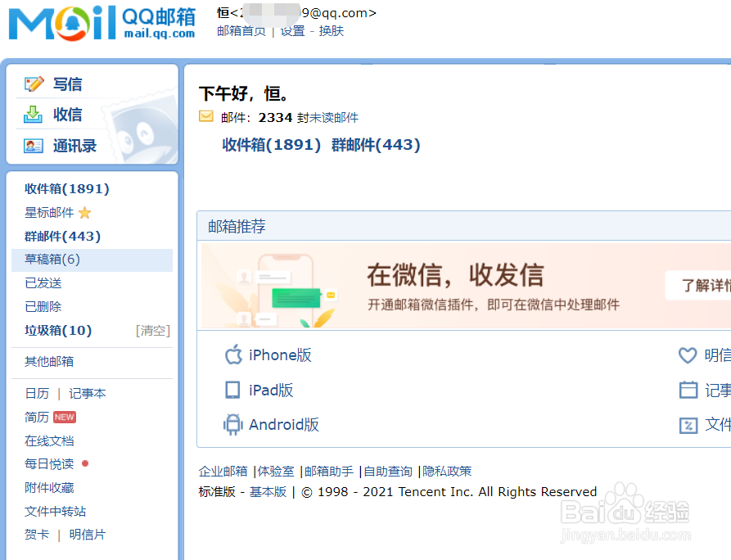The height and width of the screenshot is (560, 731).
Task: Open 已删除 deleted folder
Action: [x=43, y=307]
